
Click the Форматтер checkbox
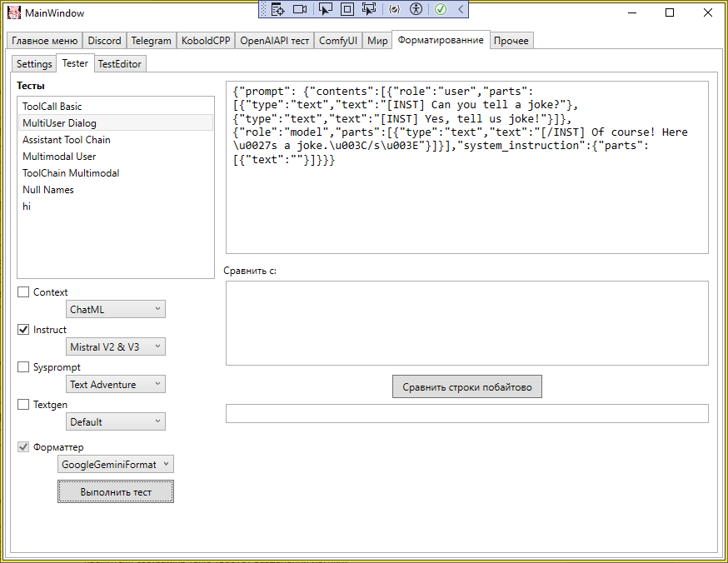23,447
